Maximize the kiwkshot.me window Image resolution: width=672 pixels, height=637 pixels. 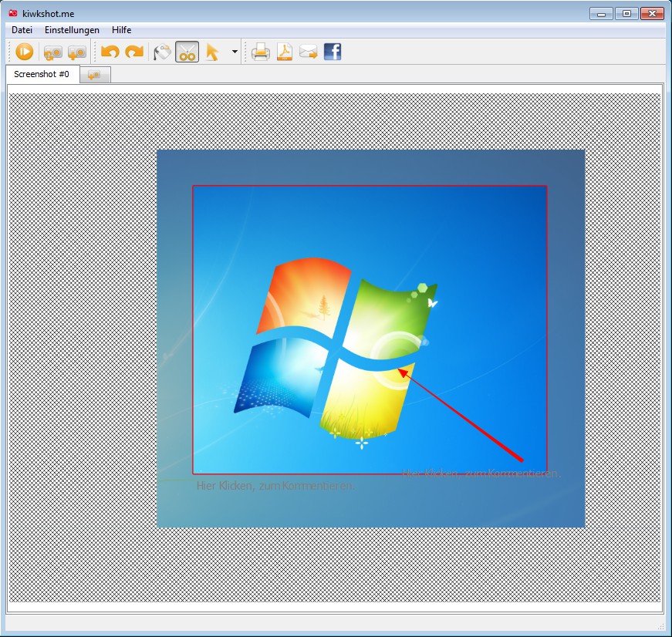tap(626, 14)
